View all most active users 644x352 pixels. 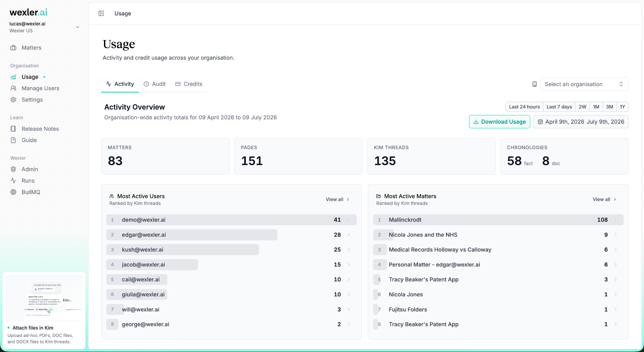[337, 199]
